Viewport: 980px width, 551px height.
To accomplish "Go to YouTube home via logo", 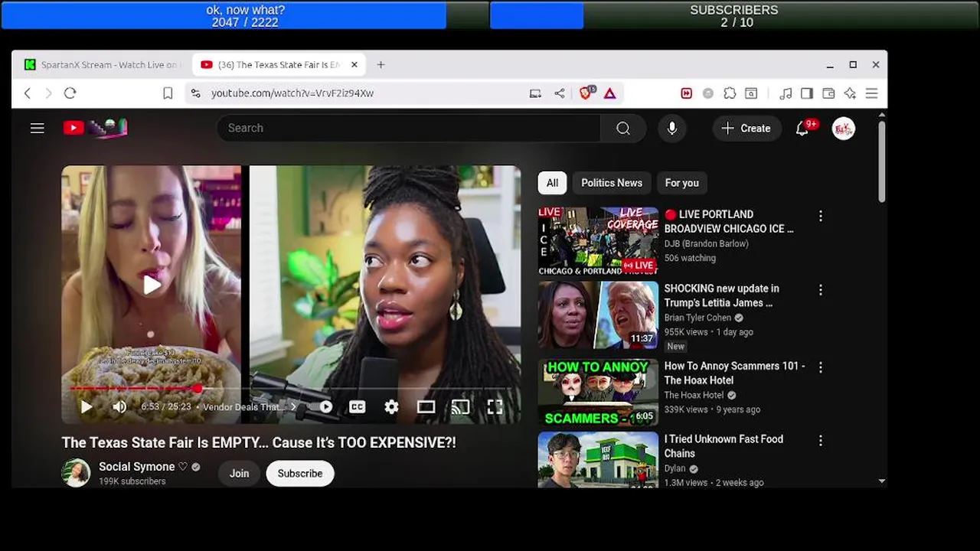I will click(x=95, y=128).
